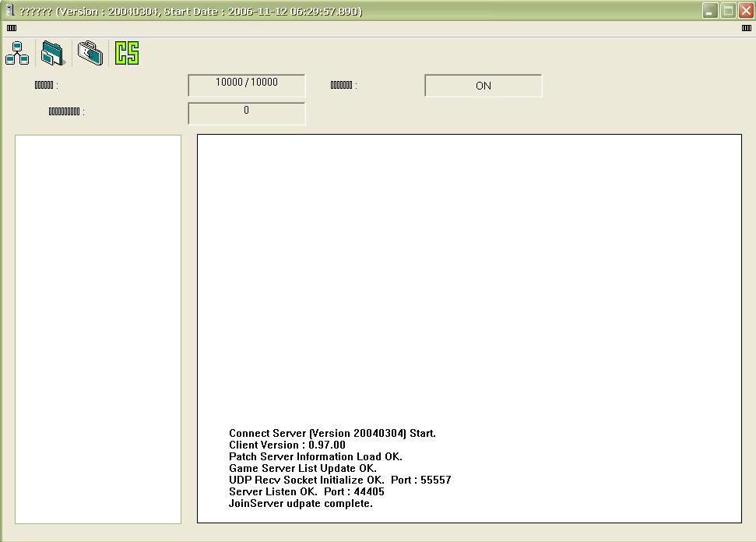Image resolution: width=756 pixels, height=542 pixels.
Task: Click the 'Patch Server Information Load OK.' entry
Action: click(315, 457)
